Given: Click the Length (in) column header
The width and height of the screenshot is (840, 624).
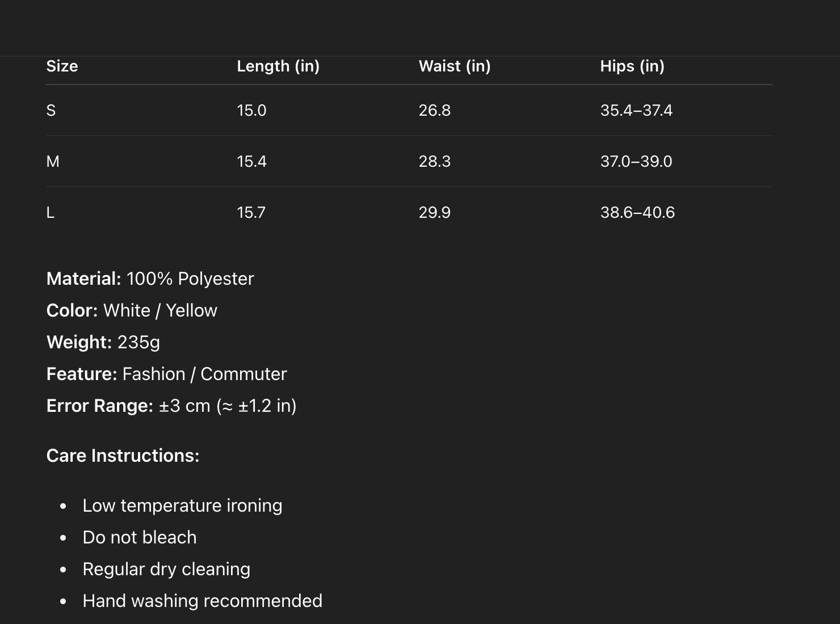Looking at the screenshot, I should tap(278, 66).
